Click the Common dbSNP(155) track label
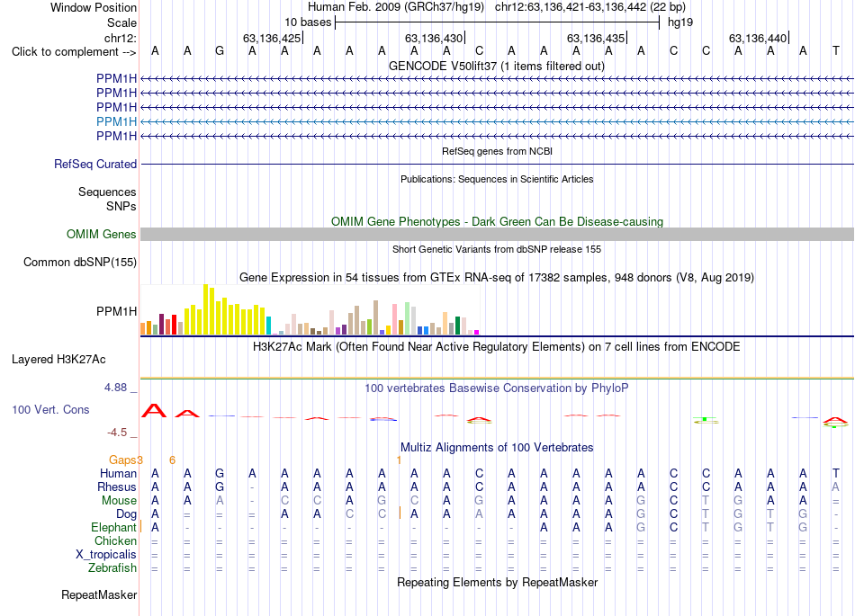The height and width of the screenshot is (616, 855). (x=80, y=262)
